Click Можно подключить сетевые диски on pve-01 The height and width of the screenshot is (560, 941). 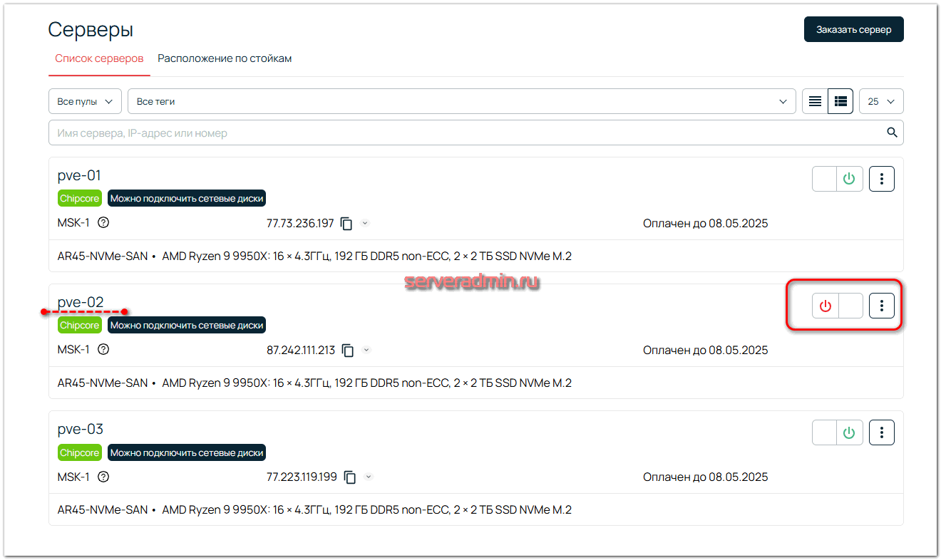click(x=187, y=199)
